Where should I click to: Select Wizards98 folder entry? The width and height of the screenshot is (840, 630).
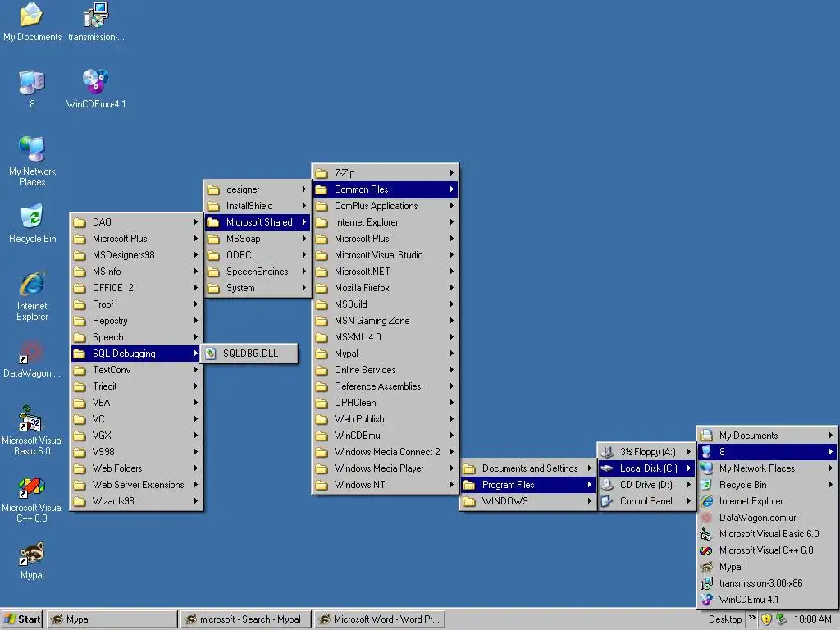pos(136,501)
